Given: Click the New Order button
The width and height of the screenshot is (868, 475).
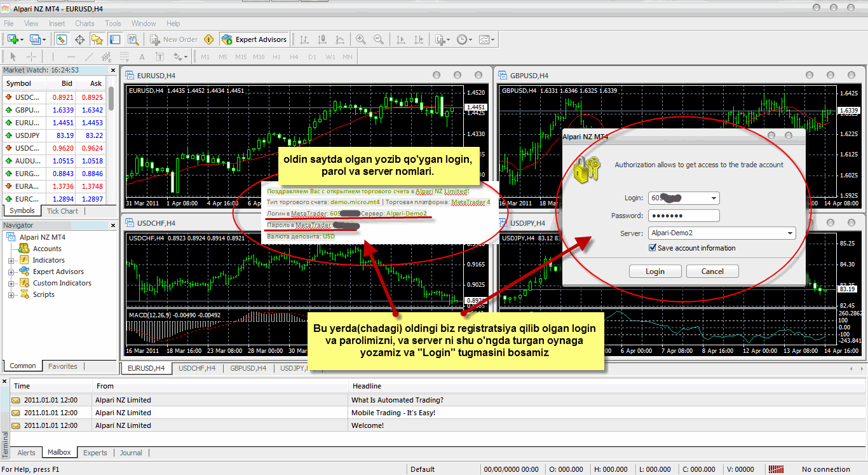Looking at the screenshot, I should coord(174,39).
